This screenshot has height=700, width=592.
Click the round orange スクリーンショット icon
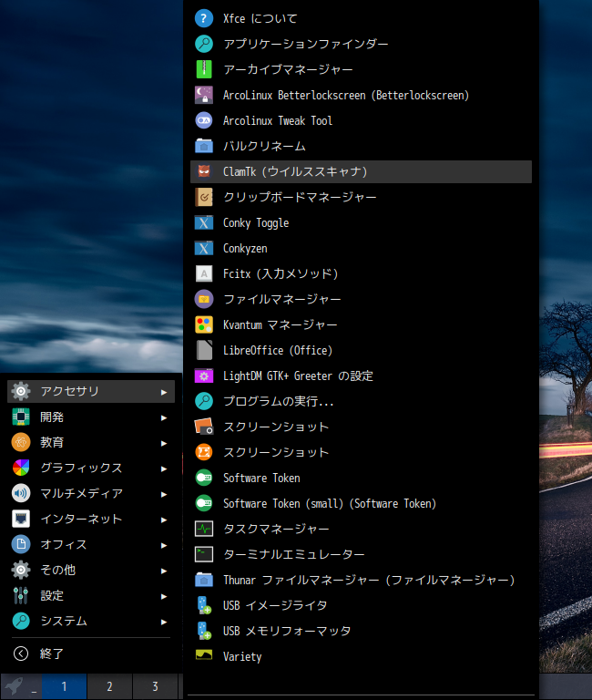(204, 452)
